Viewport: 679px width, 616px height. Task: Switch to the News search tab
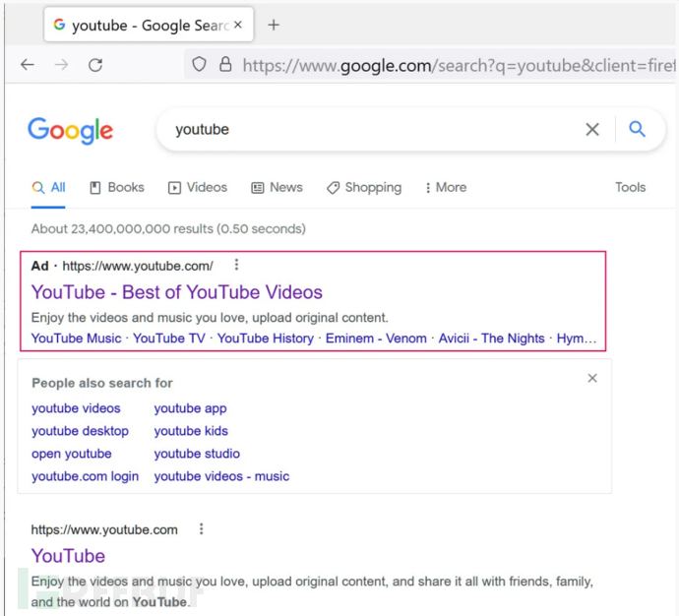pyautogui.click(x=278, y=187)
